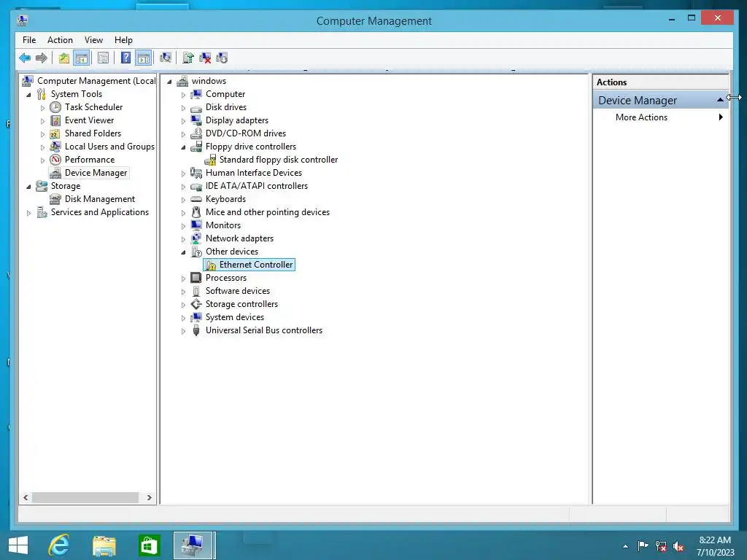The image size is (747, 560).
Task: Show hidden tray icons arrow
Action: point(625,546)
